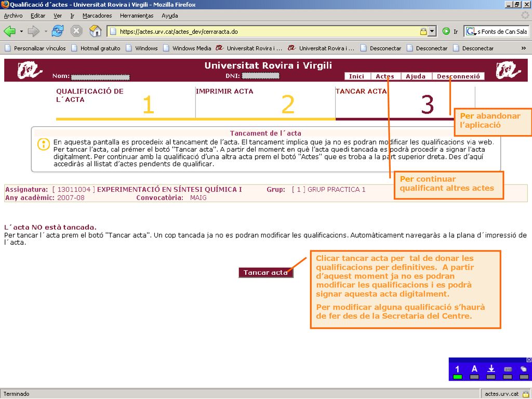Open the Home page icon
532x399 pixels.
coord(96,31)
